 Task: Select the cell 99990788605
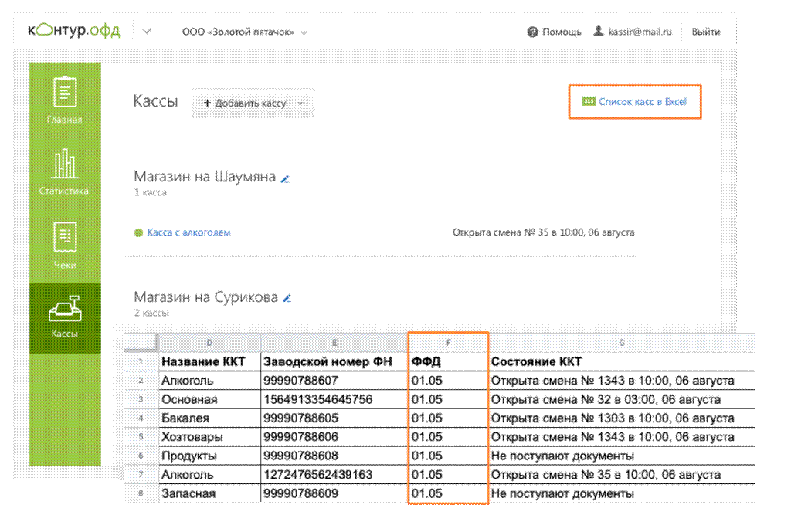[x=334, y=418]
